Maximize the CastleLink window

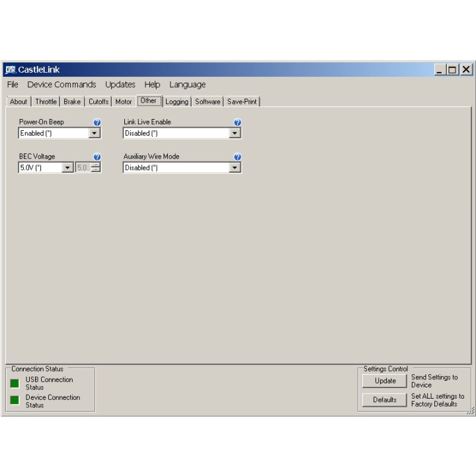[x=452, y=69]
